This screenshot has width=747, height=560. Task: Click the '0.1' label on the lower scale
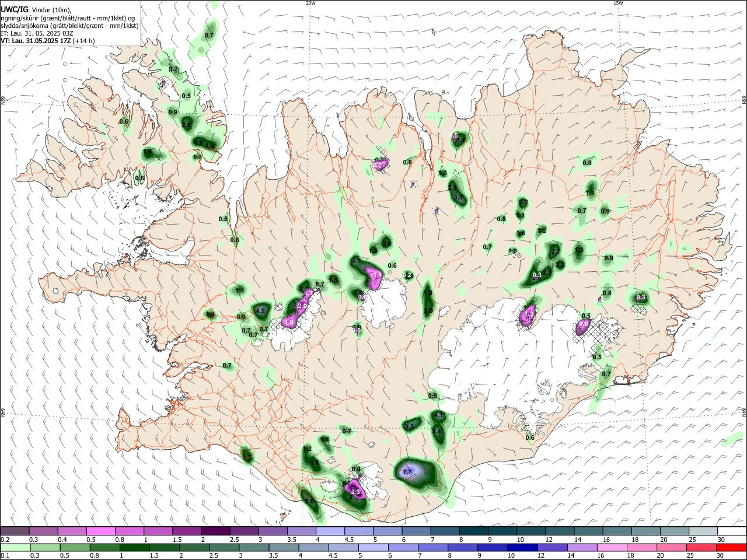[x=5, y=555]
